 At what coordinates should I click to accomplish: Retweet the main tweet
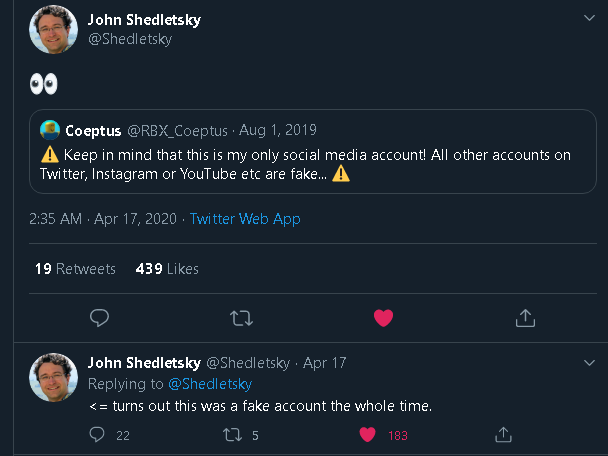coord(241,318)
